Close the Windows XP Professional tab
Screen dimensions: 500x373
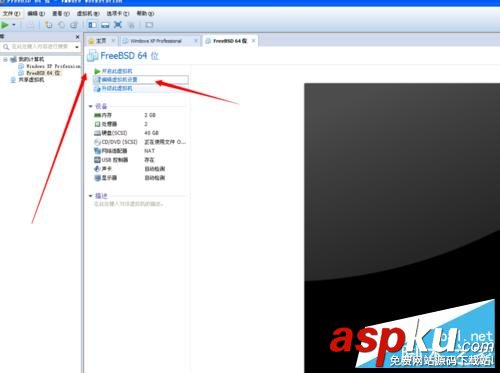click(x=196, y=41)
